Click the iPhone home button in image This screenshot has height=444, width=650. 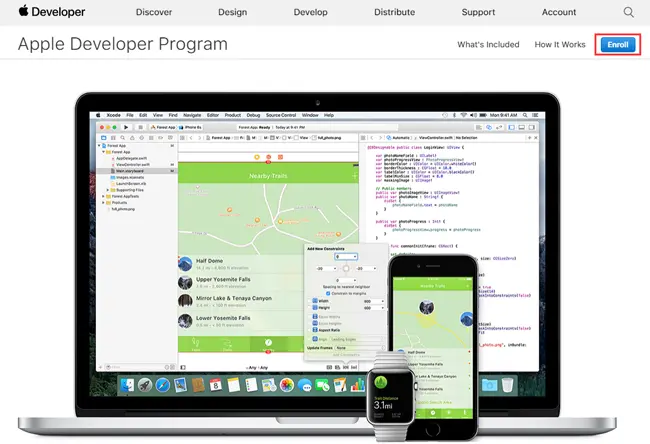coord(432,429)
